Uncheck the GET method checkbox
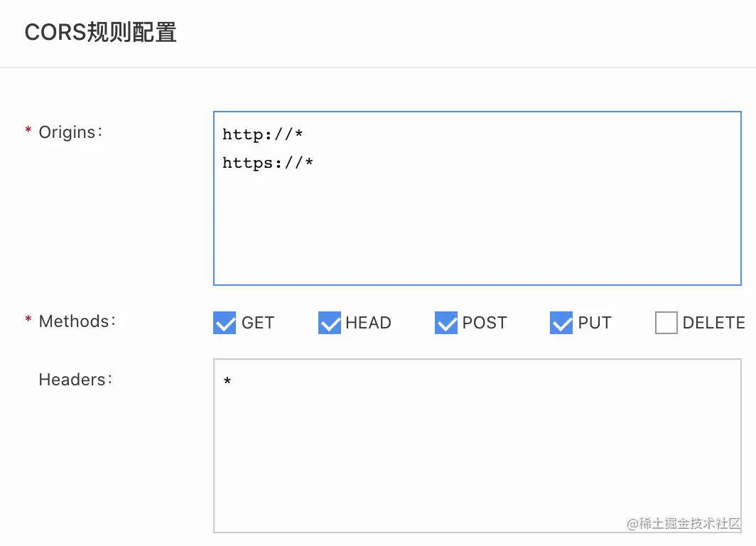The image size is (756, 546). pyautogui.click(x=225, y=323)
